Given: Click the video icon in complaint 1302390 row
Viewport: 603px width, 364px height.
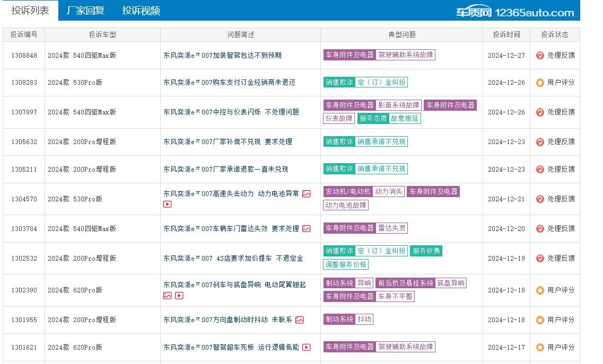Looking at the screenshot, I should [179, 296].
